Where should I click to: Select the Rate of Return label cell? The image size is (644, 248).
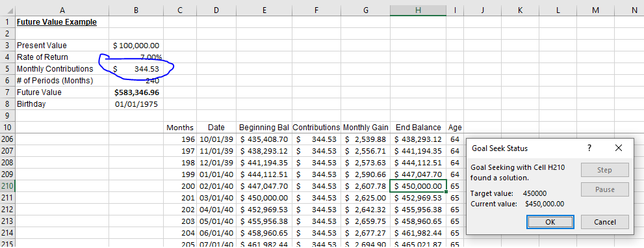pos(62,57)
